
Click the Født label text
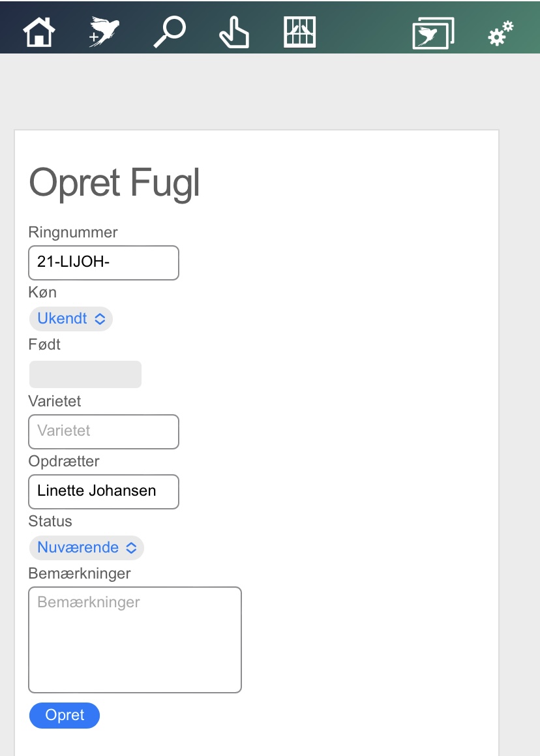point(44,344)
